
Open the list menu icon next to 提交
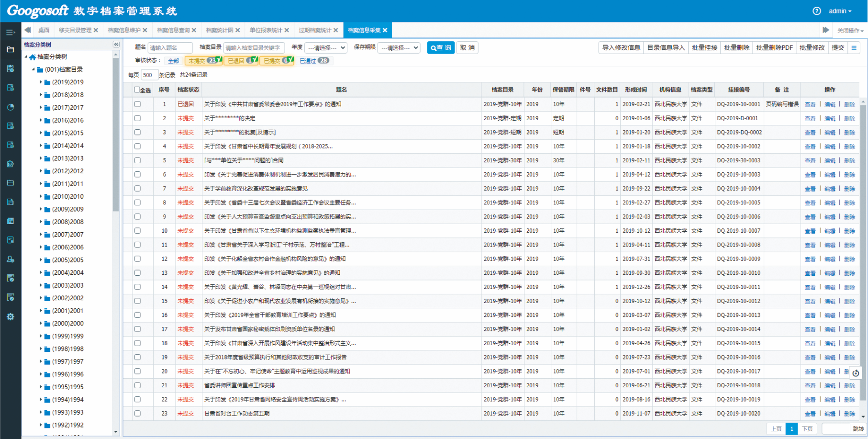click(854, 47)
